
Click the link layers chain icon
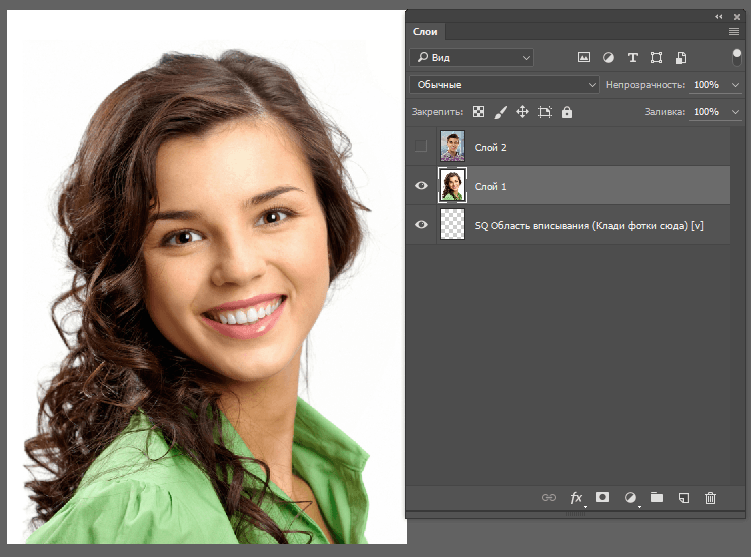coord(549,498)
